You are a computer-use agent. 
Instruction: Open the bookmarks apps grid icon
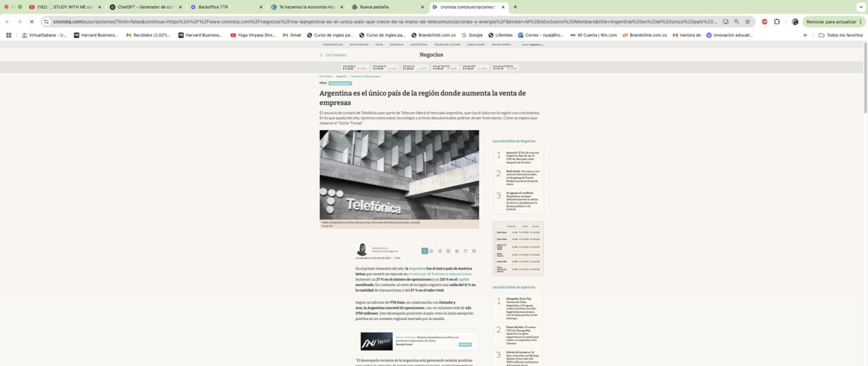[9, 35]
